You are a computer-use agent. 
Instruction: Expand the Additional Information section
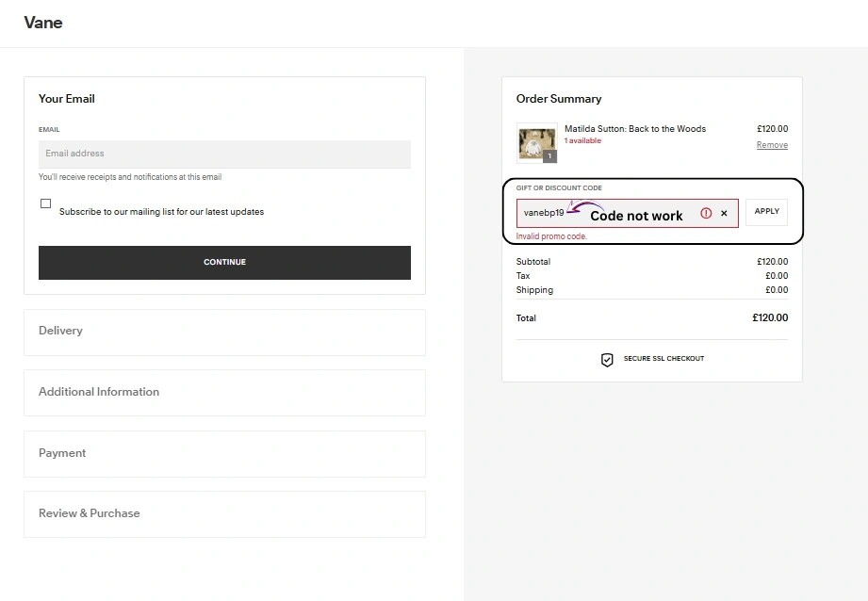(x=224, y=392)
